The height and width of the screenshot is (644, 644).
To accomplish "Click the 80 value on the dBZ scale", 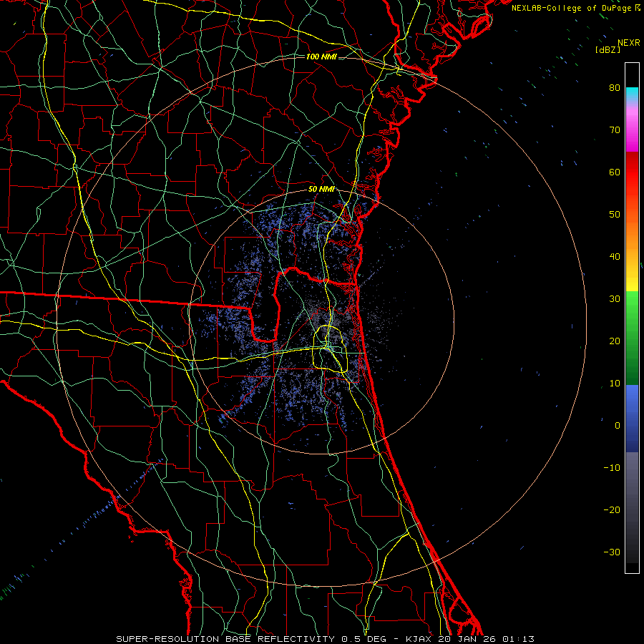I will 615,88.
